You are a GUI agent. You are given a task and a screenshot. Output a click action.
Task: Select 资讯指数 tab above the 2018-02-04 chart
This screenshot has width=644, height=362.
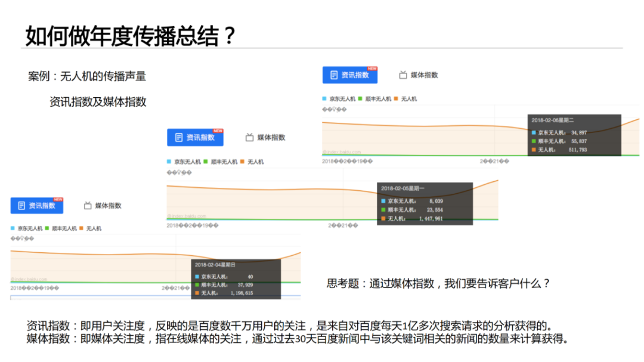coord(37,205)
